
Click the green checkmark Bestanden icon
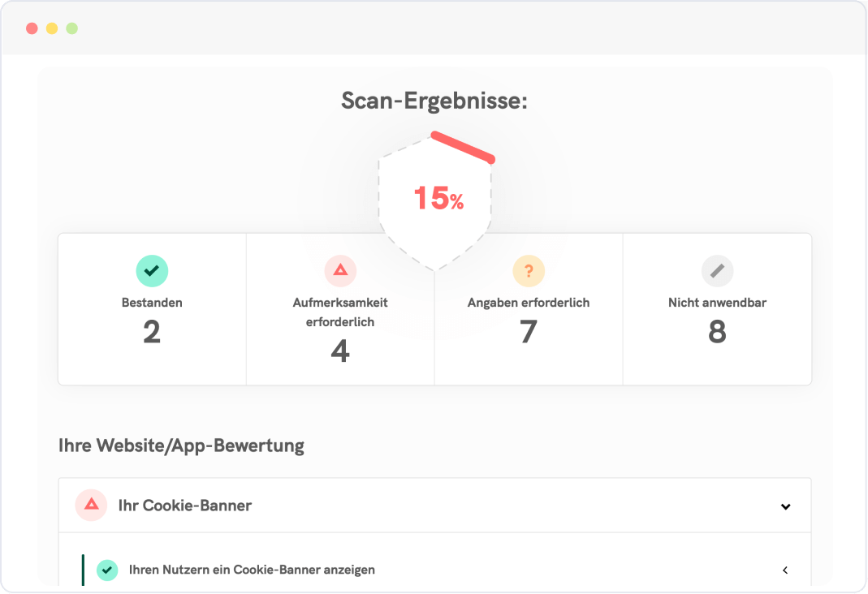pyautogui.click(x=152, y=271)
